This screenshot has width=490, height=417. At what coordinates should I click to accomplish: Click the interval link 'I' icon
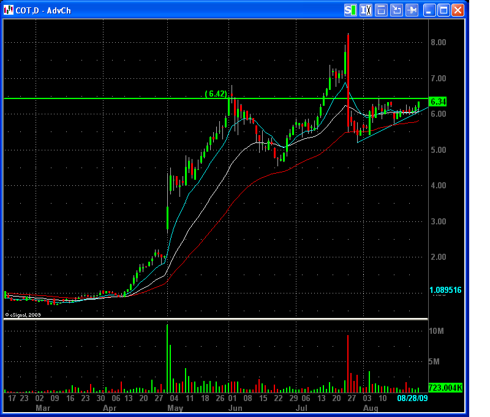(x=366, y=10)
